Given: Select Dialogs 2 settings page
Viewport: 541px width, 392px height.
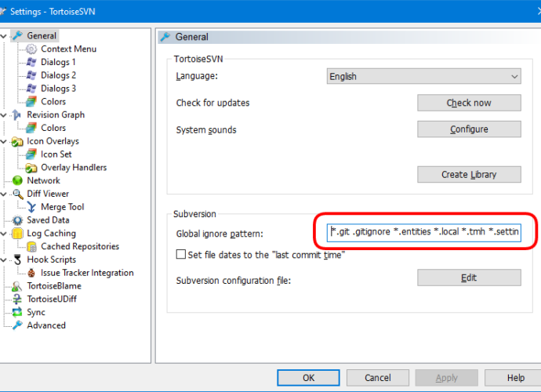Looking at the screenshot, I should [x=58, y=75].
